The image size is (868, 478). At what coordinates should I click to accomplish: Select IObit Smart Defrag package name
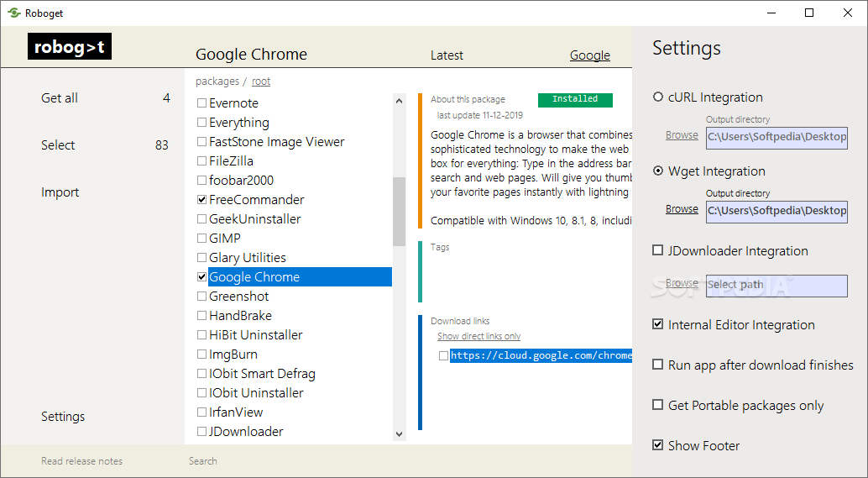point(262,374)
